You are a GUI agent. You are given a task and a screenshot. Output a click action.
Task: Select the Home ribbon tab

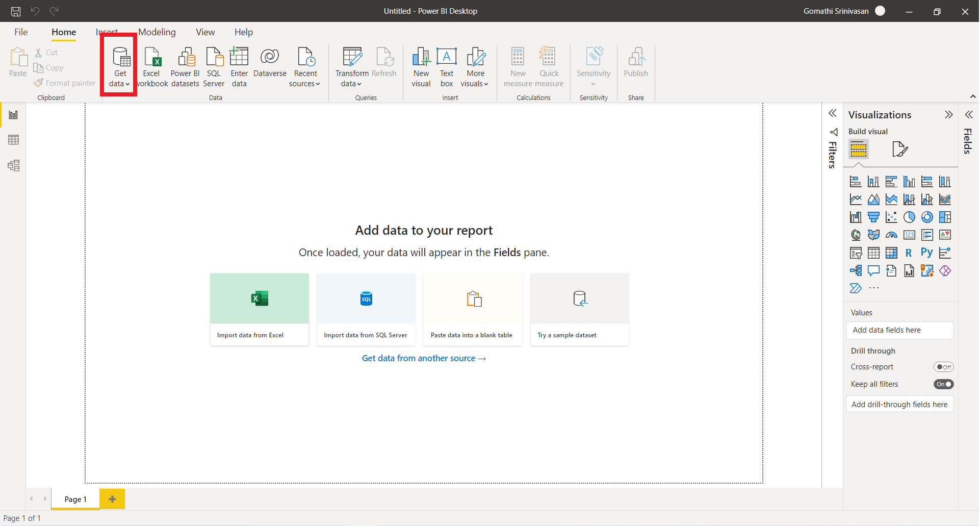click(x=64, y=32)
